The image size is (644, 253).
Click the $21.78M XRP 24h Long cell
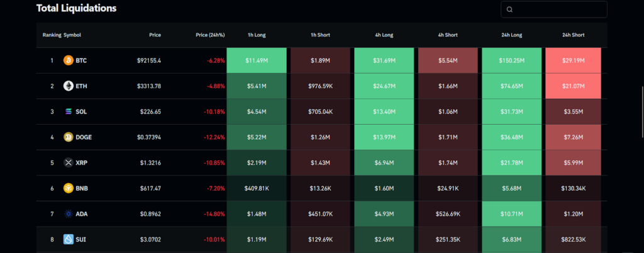pos(512,162)
